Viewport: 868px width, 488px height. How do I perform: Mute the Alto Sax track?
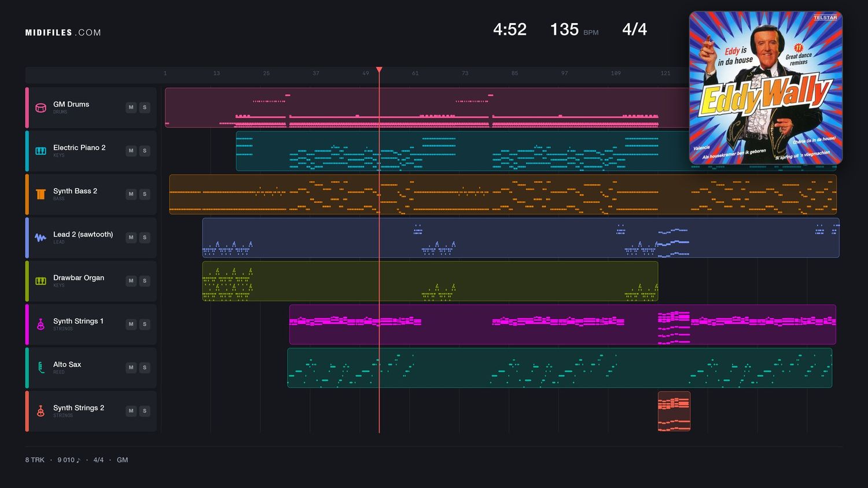pos(131,368)
